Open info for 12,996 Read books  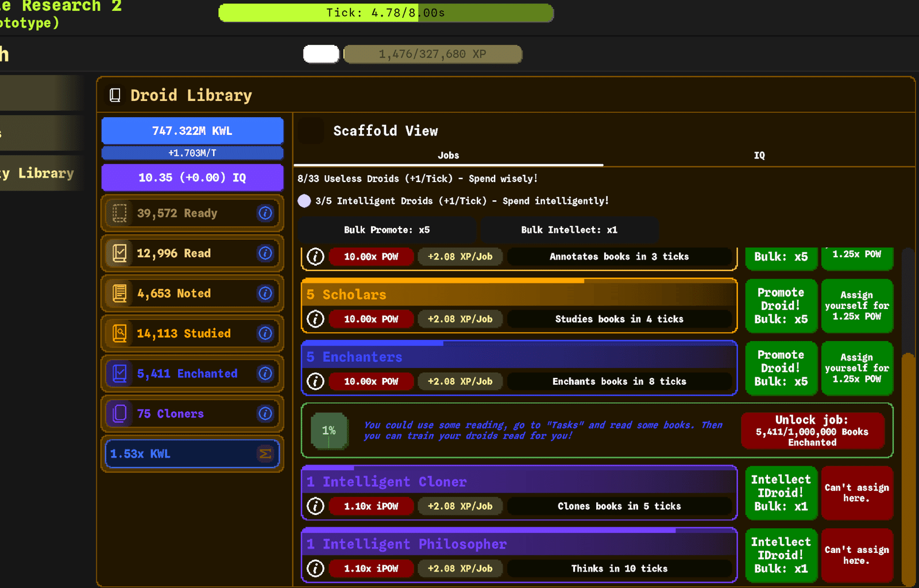(265, 253)
